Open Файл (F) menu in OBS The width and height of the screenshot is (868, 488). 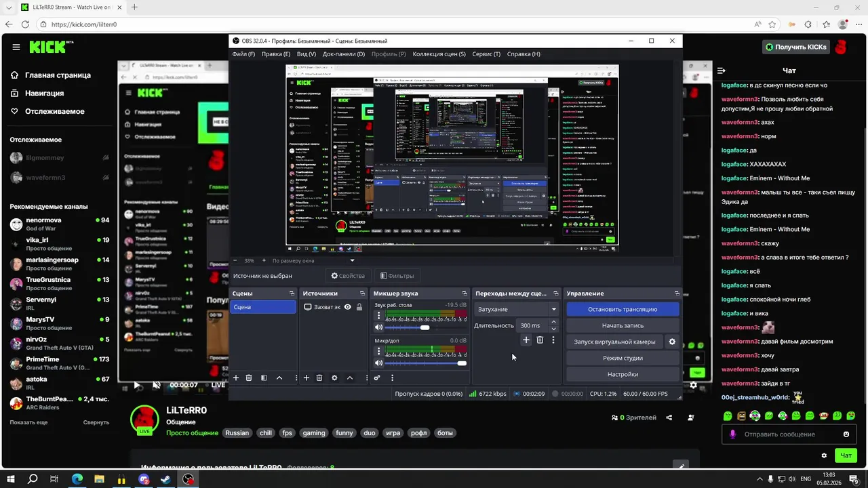243,54
